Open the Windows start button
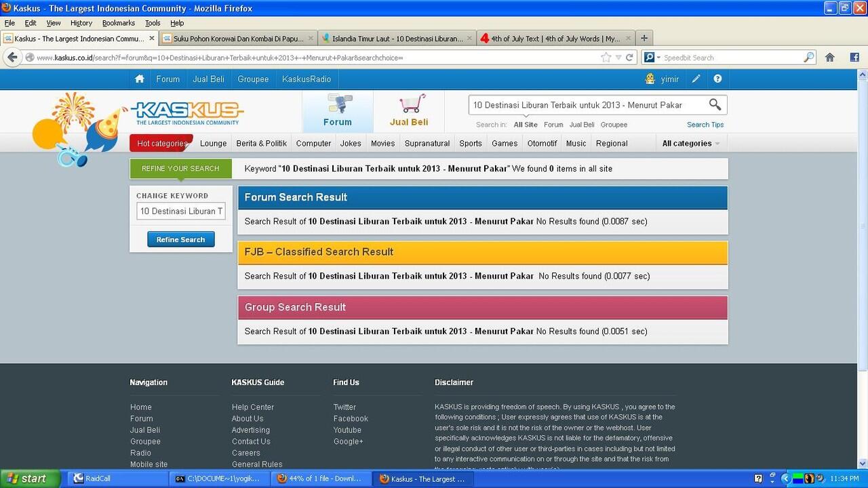 31,479
